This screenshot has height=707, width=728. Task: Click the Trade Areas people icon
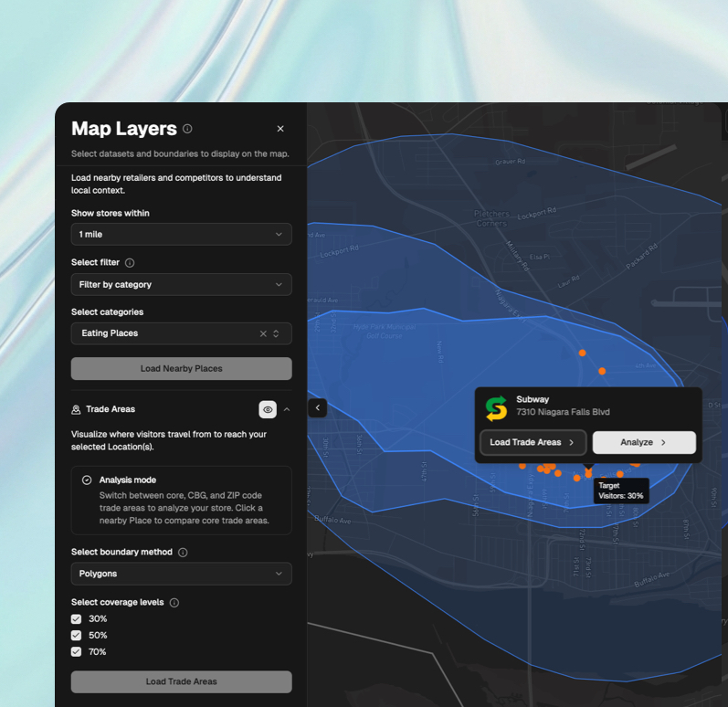coord(77,409)
